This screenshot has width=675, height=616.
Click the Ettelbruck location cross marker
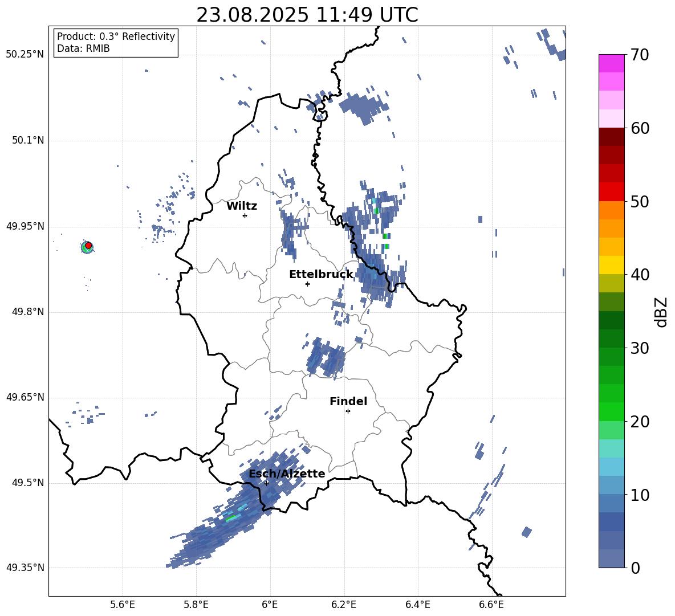point(307,284)
